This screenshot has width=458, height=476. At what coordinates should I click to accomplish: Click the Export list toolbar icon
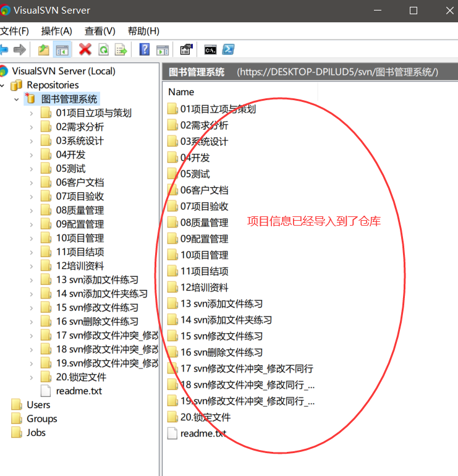[x=121, y=49]
